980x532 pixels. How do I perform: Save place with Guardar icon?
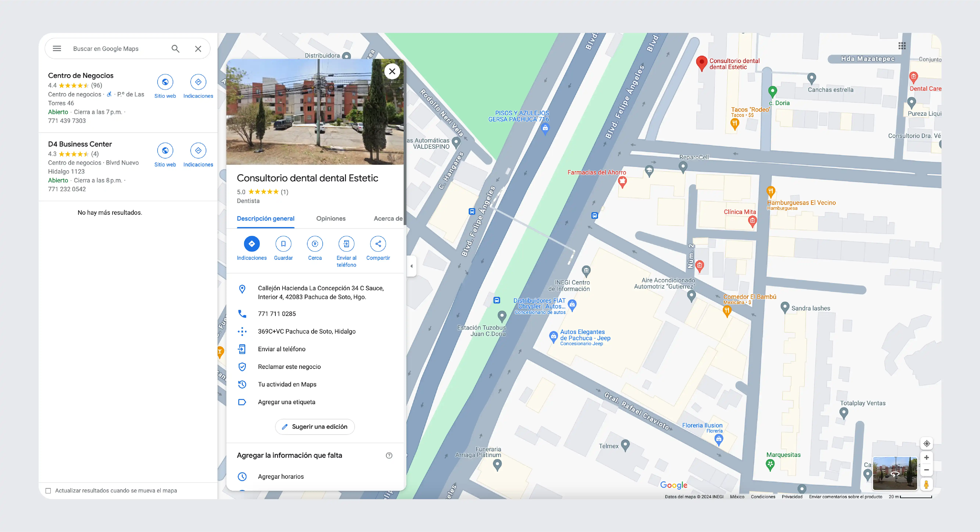click(283, 244)
